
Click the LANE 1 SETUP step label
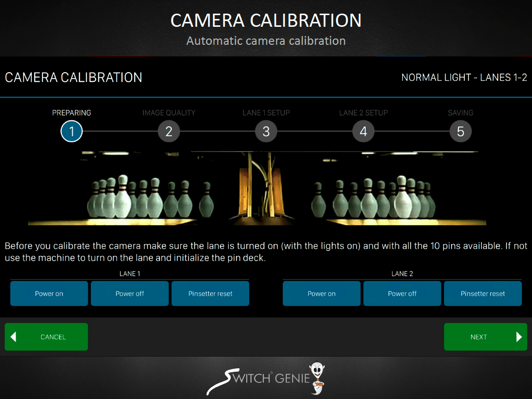[x=266, y=113]
